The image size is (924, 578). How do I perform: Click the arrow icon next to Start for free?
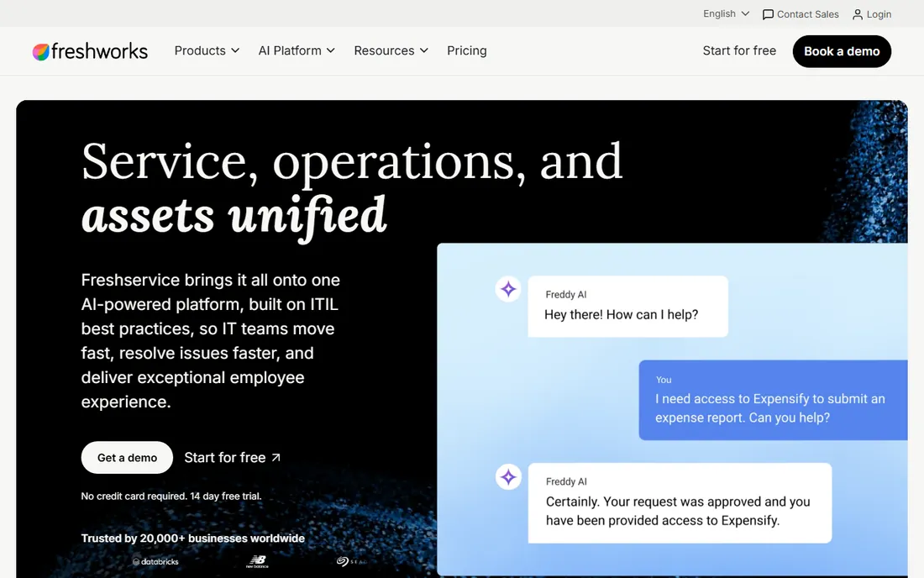[276, 458]
